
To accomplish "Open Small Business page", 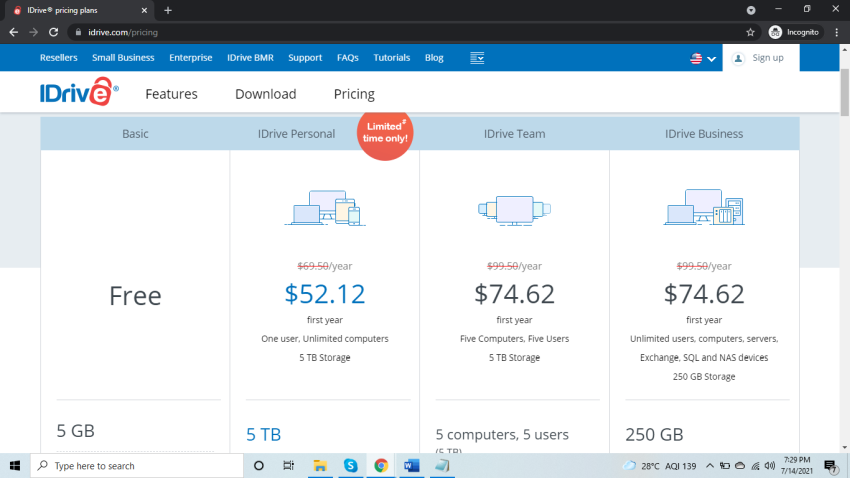I will (123, 57).
